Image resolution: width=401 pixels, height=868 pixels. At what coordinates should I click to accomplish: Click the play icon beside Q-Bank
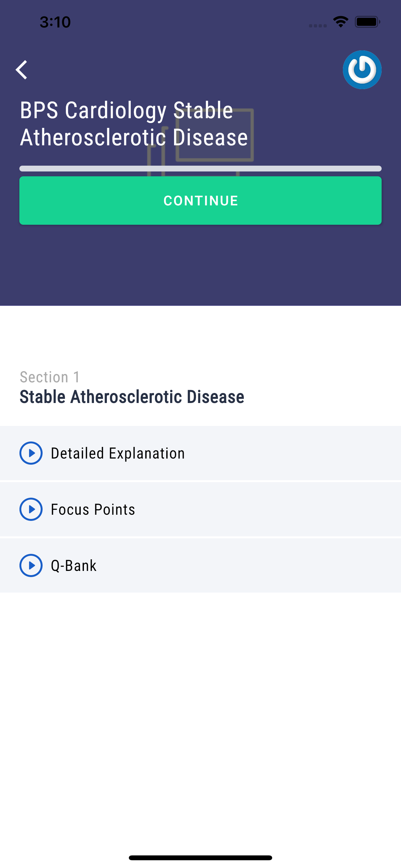(x=31, y=565)
